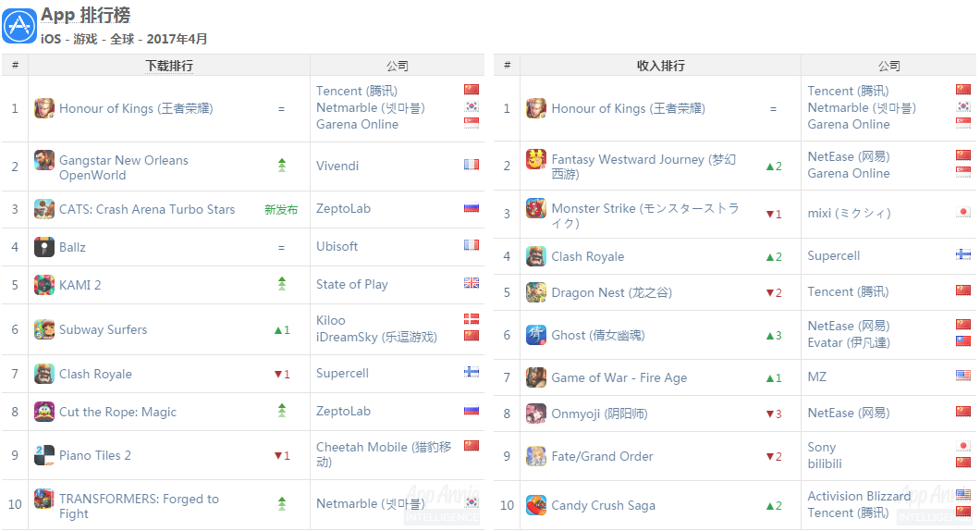This screenshot has height=531, width=980.
Task: Click the Onmyoji game icon
Action: pos(535,414)
